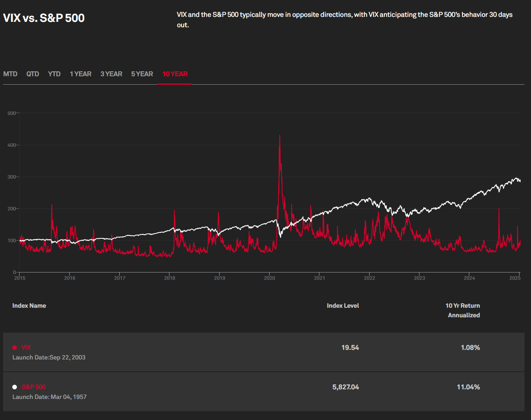Image resolution: width=531 pixels, height=420 pixels.
Task: Open the S&P 500 index link
Action: [x=34, y=387]
